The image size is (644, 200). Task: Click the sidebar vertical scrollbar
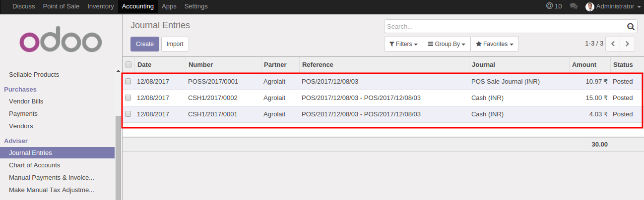(x=118, y=158)
